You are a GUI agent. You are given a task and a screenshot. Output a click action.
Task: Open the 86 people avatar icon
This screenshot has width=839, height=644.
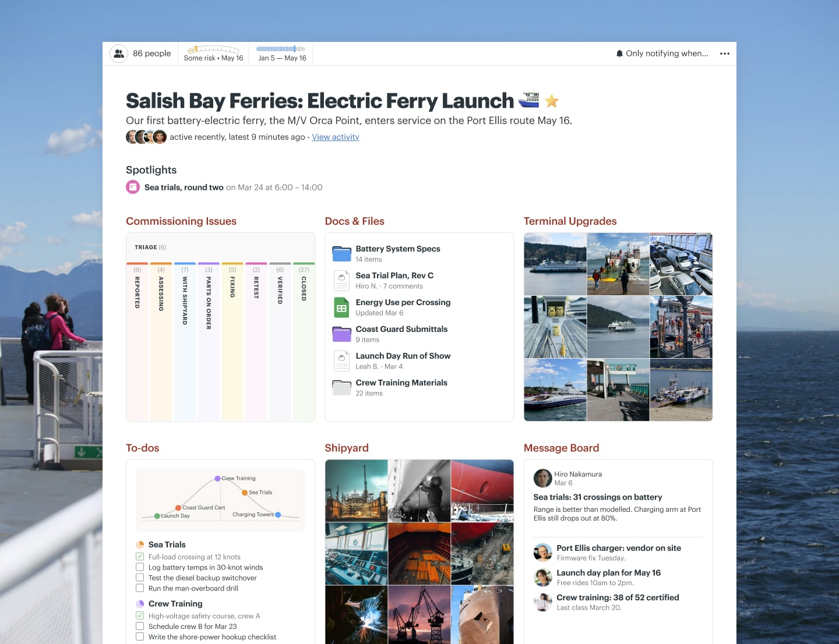119,54
